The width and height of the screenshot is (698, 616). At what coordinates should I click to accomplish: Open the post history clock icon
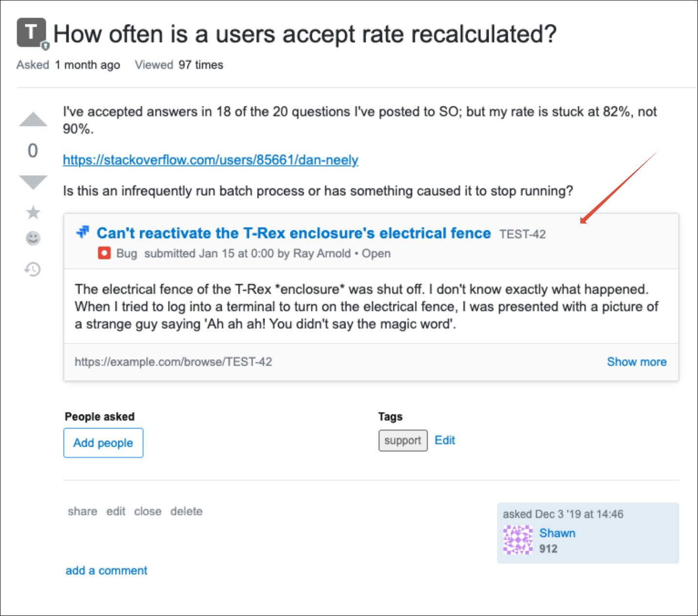33,269
